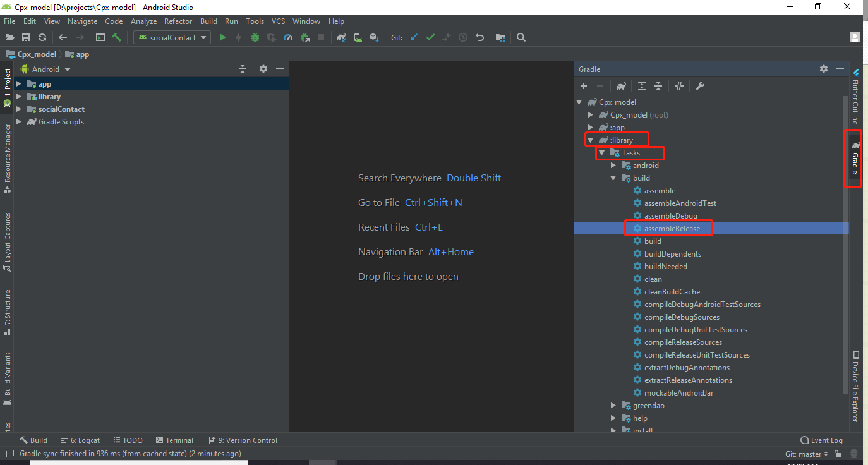Viewport: 868px width, 465px height.
Task: Expand socialContact module in Project tree
Action: pyautogui.click(x=18, y=109)
